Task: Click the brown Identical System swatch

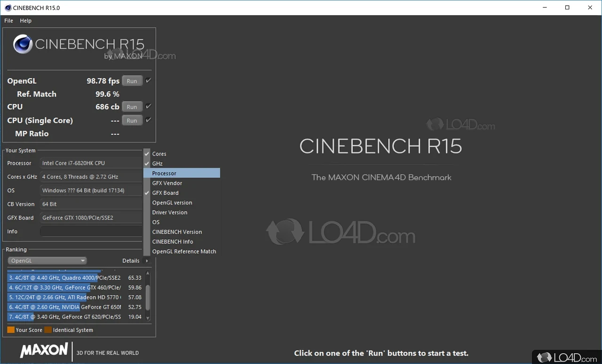Action: point(48,330)
